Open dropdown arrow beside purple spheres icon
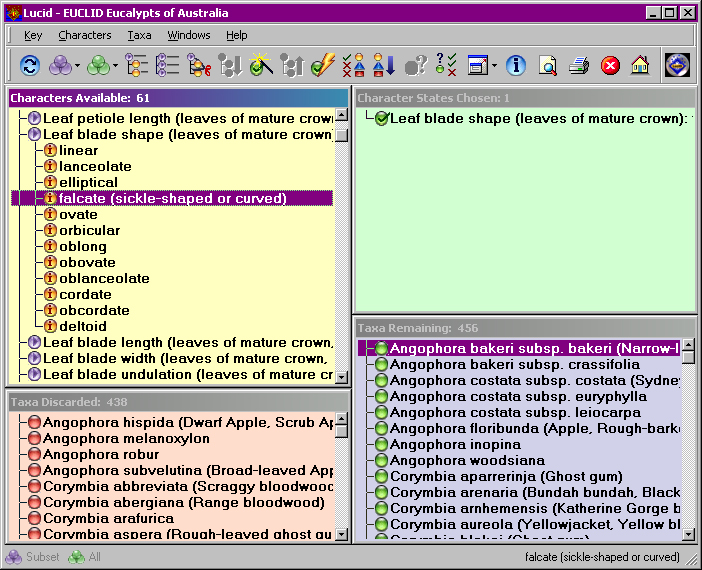The width and height of the screenshot is (702, 570). pyautogui.click(x=77, y=66)
